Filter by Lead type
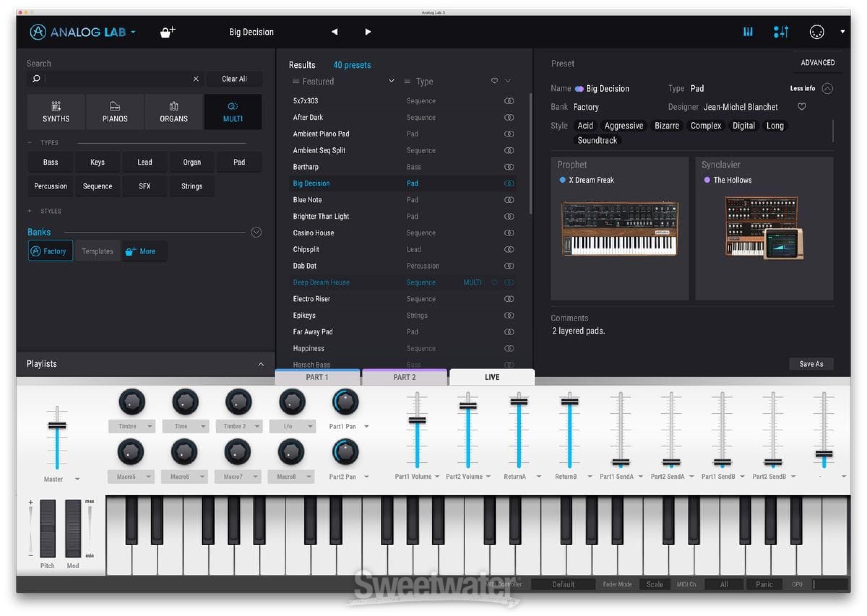Viewport: 867px width, 616px height. pyautogui.click(x=144, y=162)
